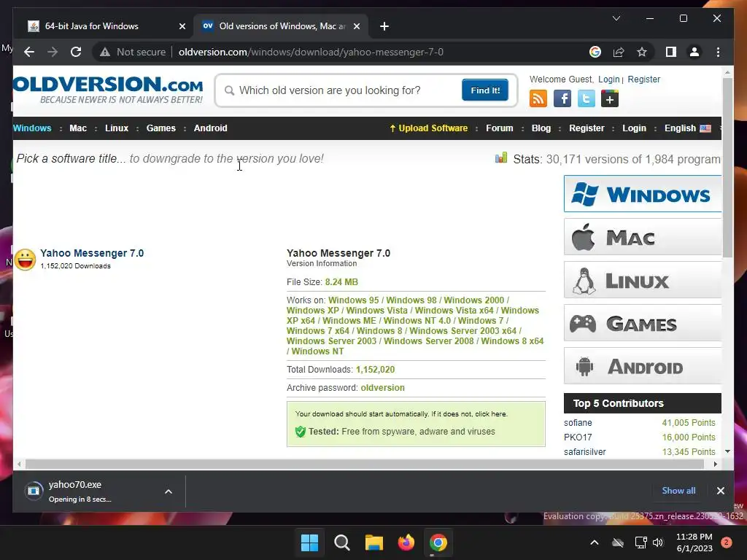Reload the current page

click(76, 52)
